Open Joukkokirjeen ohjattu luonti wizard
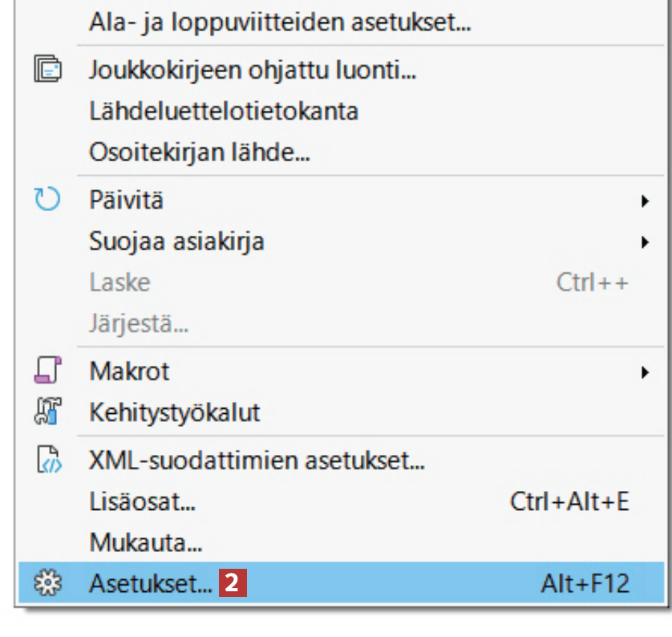Screen dimensions: 672x637 (x=253, y=70)
